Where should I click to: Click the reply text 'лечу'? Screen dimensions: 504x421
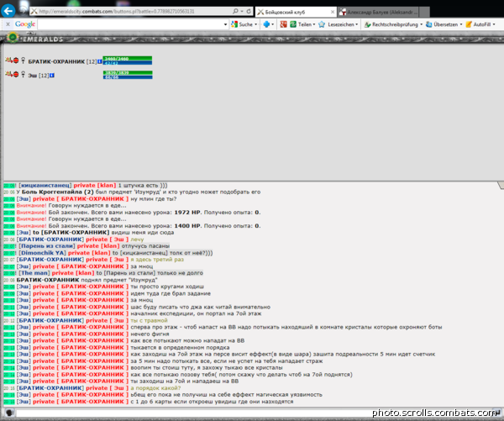[137, 239]
